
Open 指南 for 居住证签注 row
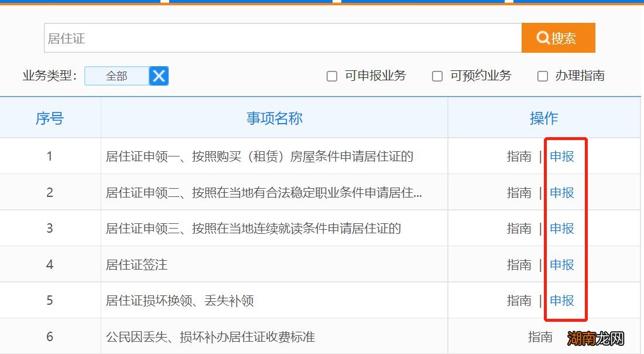click(x=519, y=265)
